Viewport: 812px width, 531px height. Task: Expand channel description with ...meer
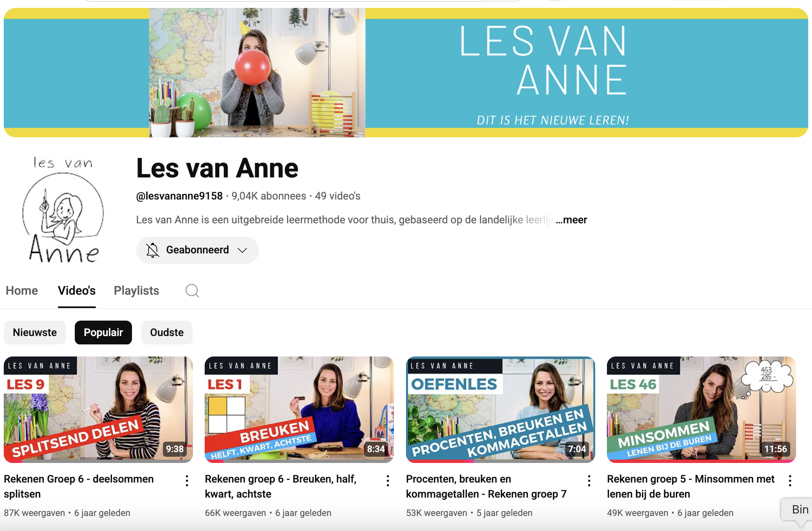571,220
